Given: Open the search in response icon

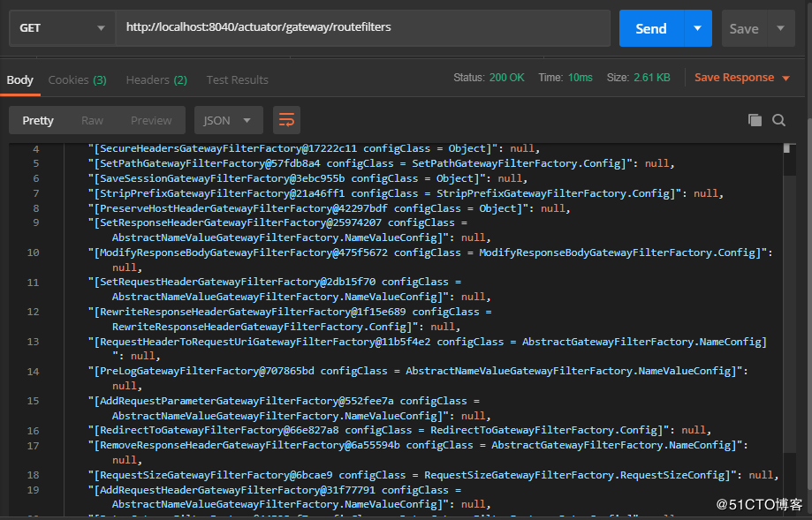Looking at the screenshot, I should [778, 120].
